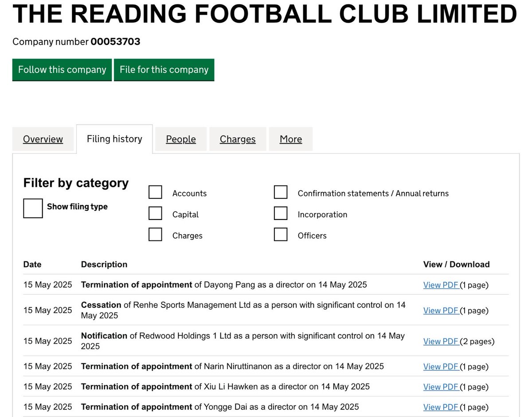Enable the Accounts category filter
This screenshot has width=532, height=417.
[x=155, y=193]
